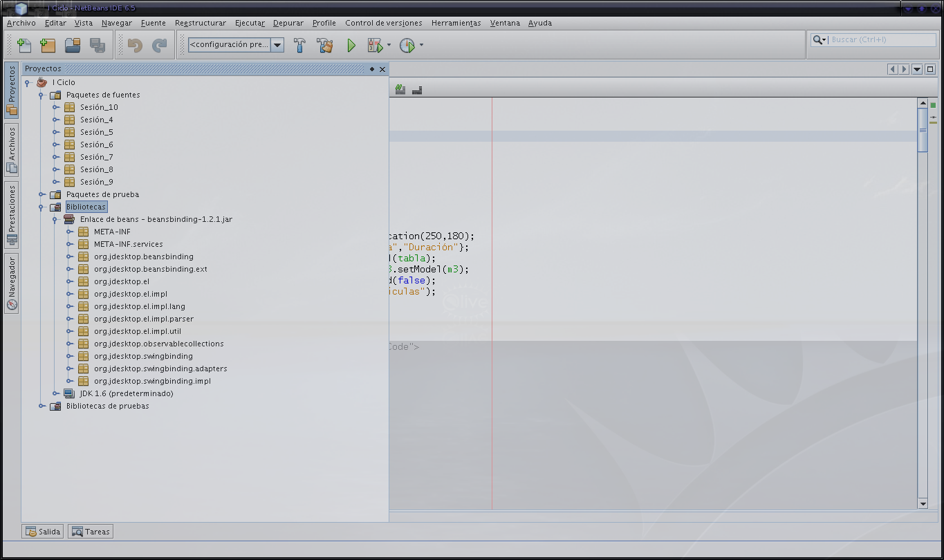The height and width of the screenshot is (560, 944).
Task: Click the New Project toolbar icon
Action: point(48,46)
